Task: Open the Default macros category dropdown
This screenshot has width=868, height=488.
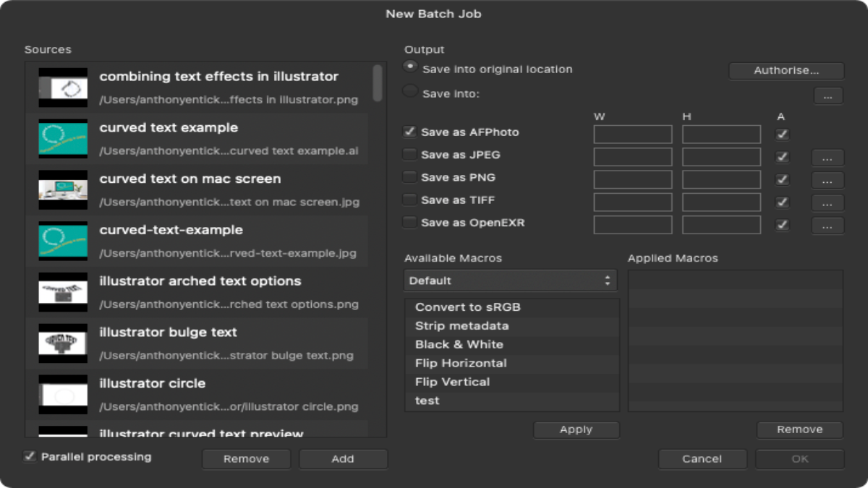Action: coord(510,280)
